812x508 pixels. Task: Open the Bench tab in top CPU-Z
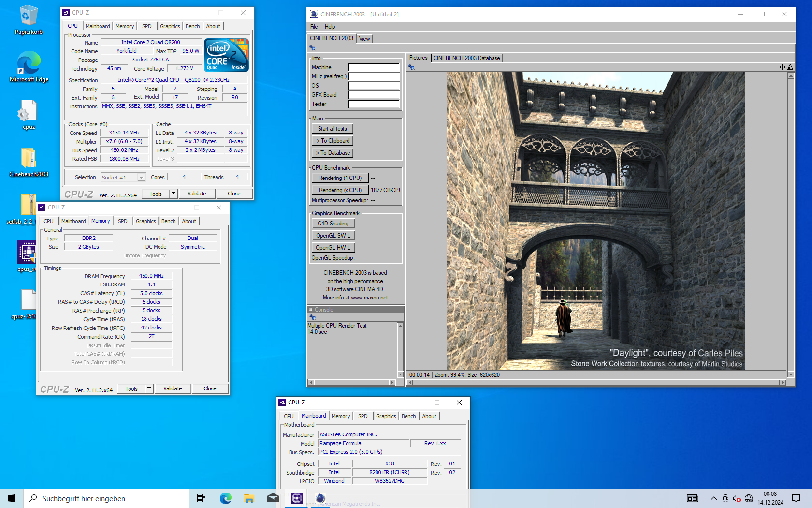point(192,26)
